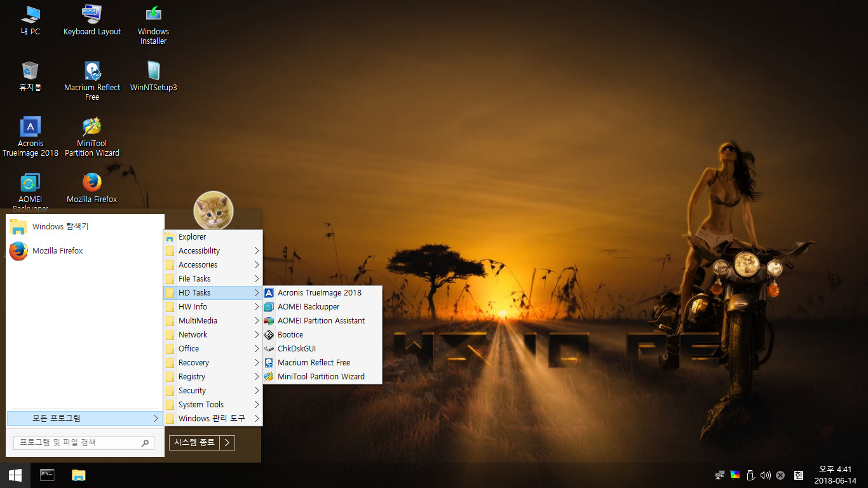Open the Registry submenu
Screen dimensions: 868x488
212,377
